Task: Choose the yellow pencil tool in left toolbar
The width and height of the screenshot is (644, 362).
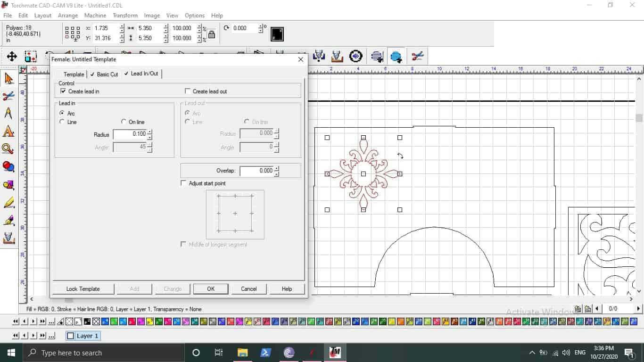Action: (8, 203)
